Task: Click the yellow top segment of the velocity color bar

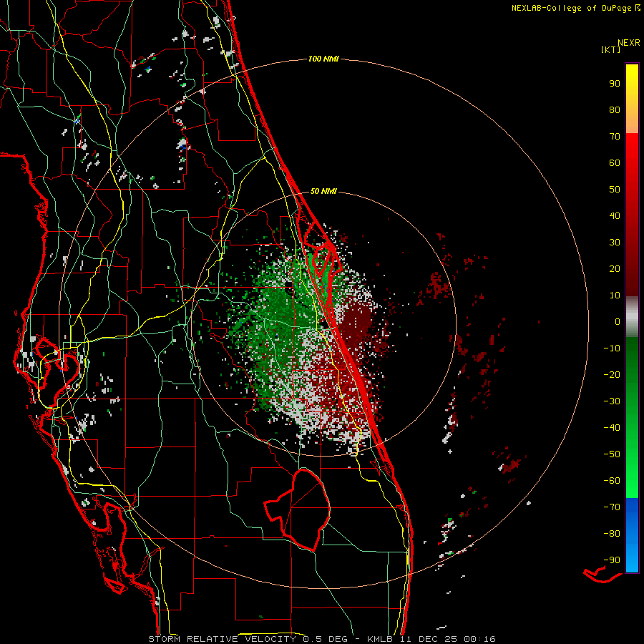Action: pyautogui.click(x=632, y=99)
